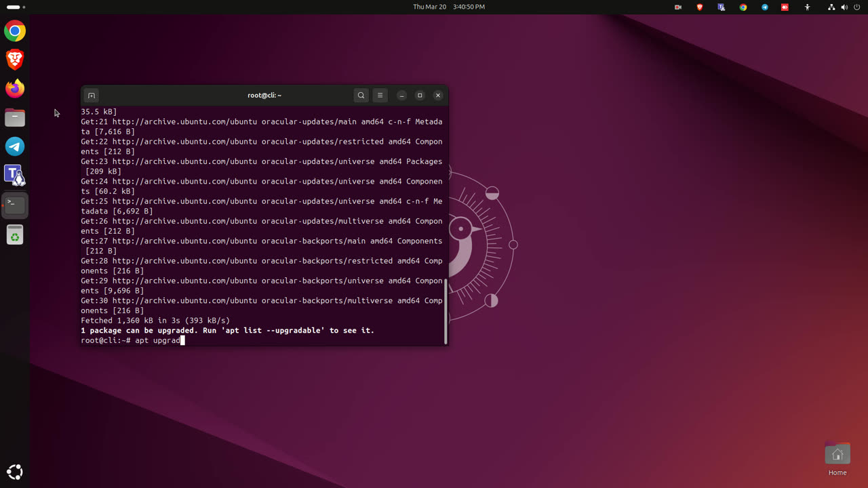Click the Get:30 oracular-backports/multiverse line
This screenshot has width=868, height=488.
261,306
